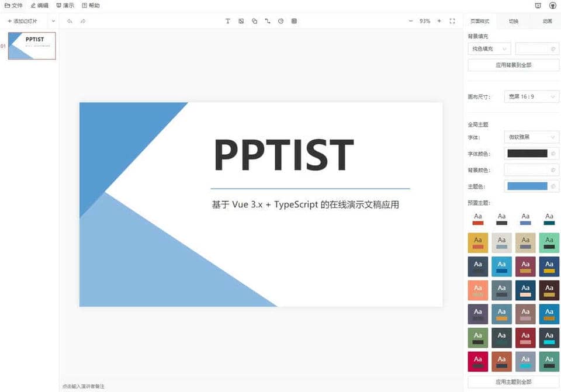The image size is (561, 392).
Task: Click the 应用主题到全部 button
Action: pyautogui.click(x=513, y=381)
